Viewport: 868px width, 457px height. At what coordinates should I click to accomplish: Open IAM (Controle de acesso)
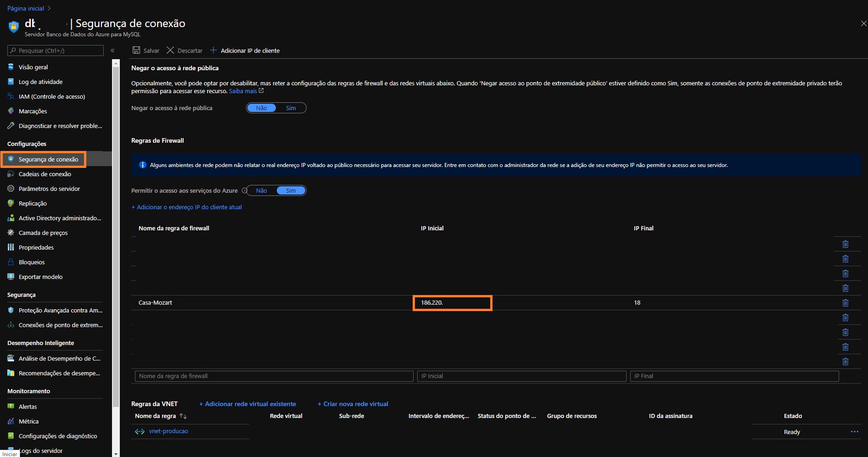click(x=51, y=96)
